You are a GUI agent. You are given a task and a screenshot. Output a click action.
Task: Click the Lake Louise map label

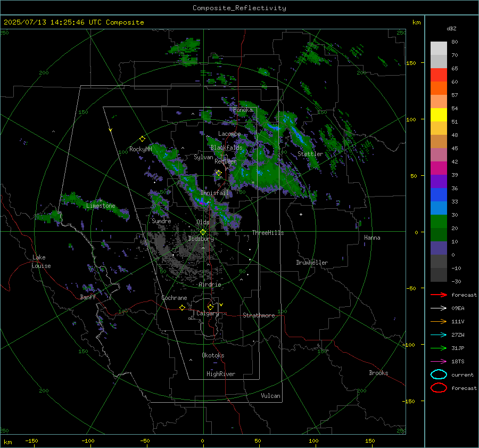pyautogui.click(x=42, y=262)
